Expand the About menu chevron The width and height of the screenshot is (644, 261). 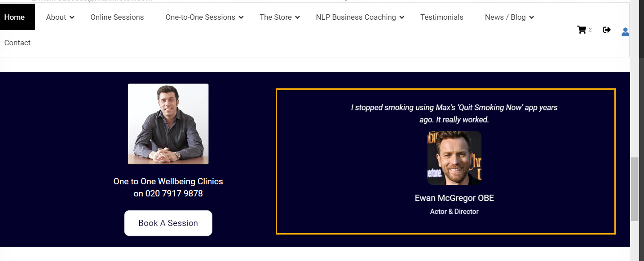[72, 17]
